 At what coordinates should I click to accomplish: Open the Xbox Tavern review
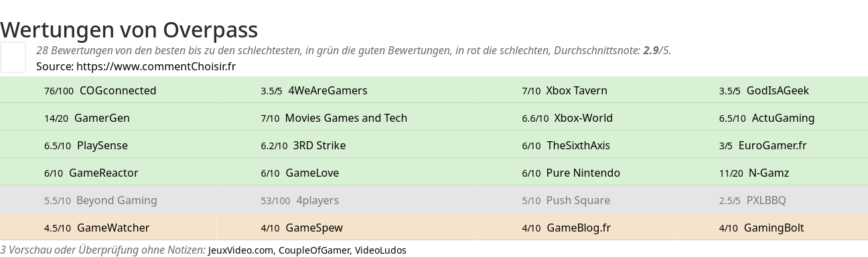click(x=577, y=90)
